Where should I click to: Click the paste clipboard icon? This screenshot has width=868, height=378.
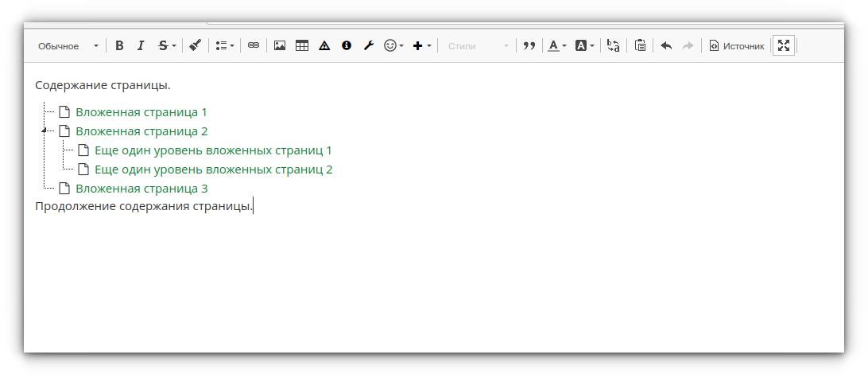coord(641,46)
